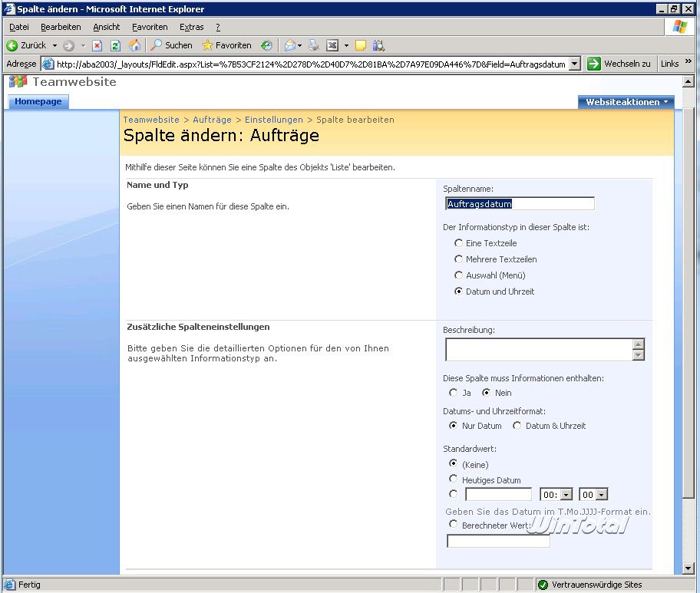700x593 pixels.
Task: Select Datum & Uhrzeit format option
Action: tap(517, 425)
